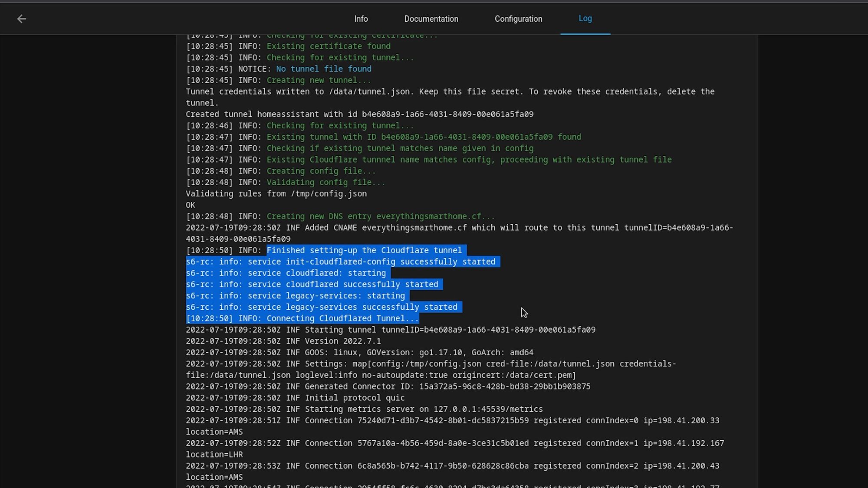Viewport: 868px width, 488px height.
Task: Click the connection line with connIndex=0
Action: pyautogui.click(x=452, y=426)
